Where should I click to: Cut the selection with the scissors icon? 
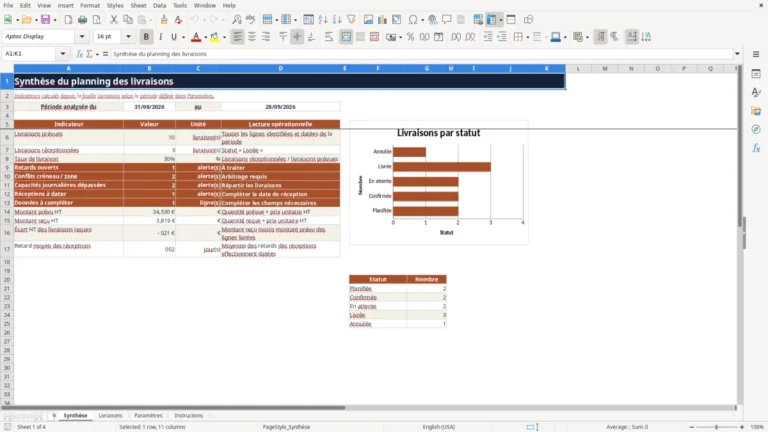pos(114,20)
